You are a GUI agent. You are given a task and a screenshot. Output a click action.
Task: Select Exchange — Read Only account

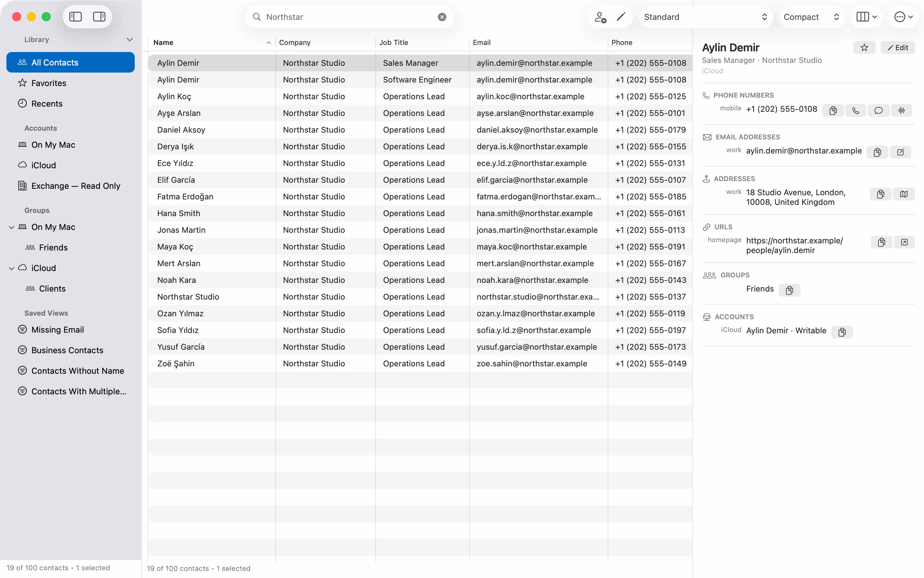(71, 186)
